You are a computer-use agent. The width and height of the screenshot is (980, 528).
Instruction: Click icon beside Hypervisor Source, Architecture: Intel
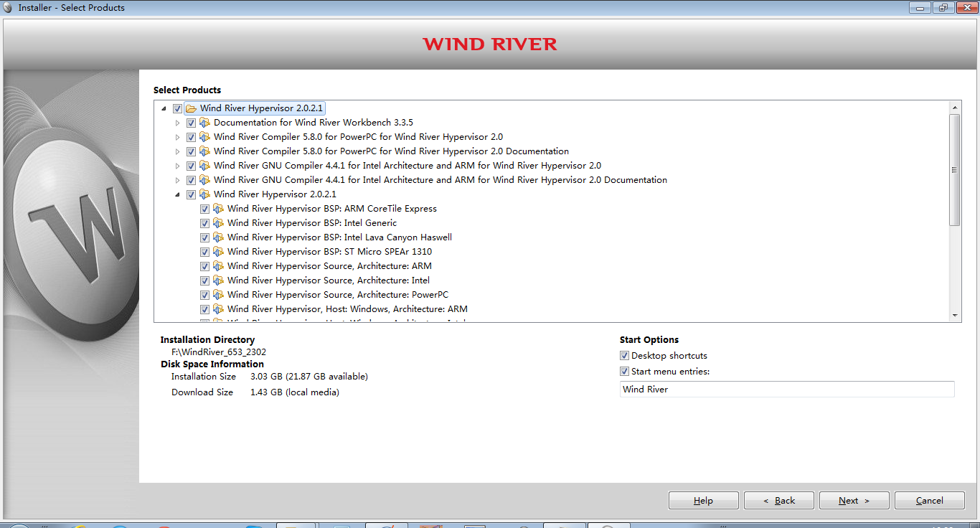pyautogui.click(x=218, y=280)
